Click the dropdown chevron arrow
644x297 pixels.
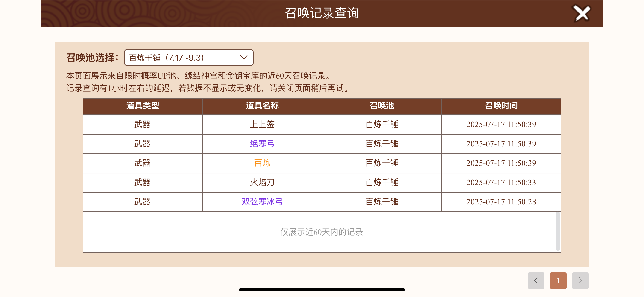244,58
